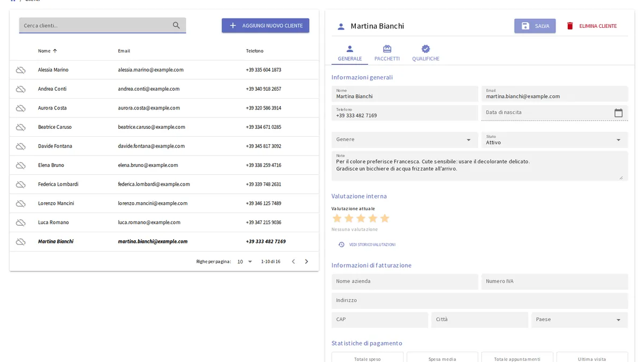644x362 pixels.
Task: Click the Nome azienda field
Action: (405, 282)
